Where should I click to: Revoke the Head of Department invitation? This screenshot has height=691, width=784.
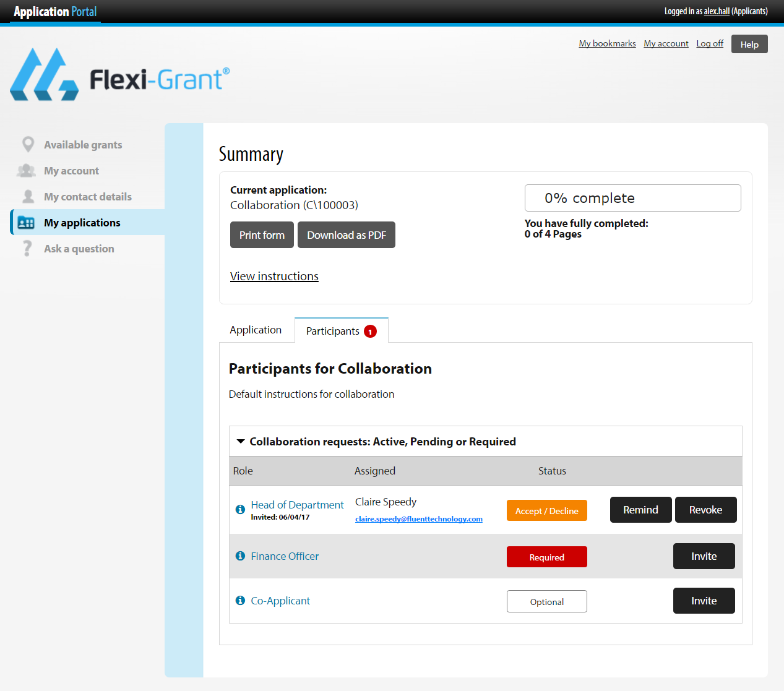click(705, 509)
